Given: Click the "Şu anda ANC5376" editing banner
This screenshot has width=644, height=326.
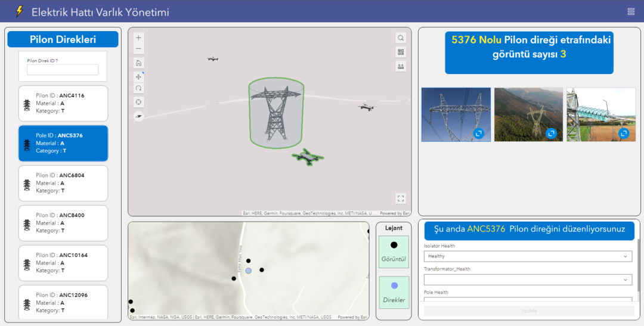Looking at the screenshot, I should [x=529, y=231].
